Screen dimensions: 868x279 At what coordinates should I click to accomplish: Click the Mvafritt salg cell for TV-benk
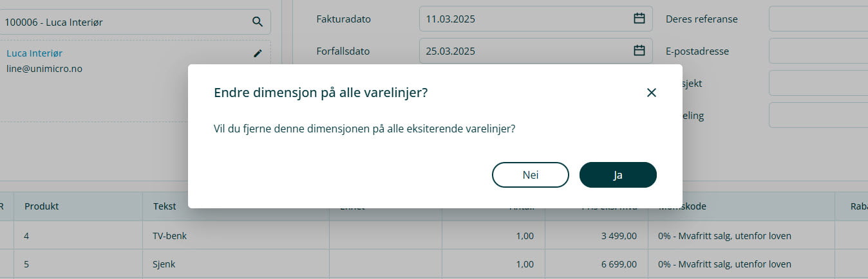(724, 236)
